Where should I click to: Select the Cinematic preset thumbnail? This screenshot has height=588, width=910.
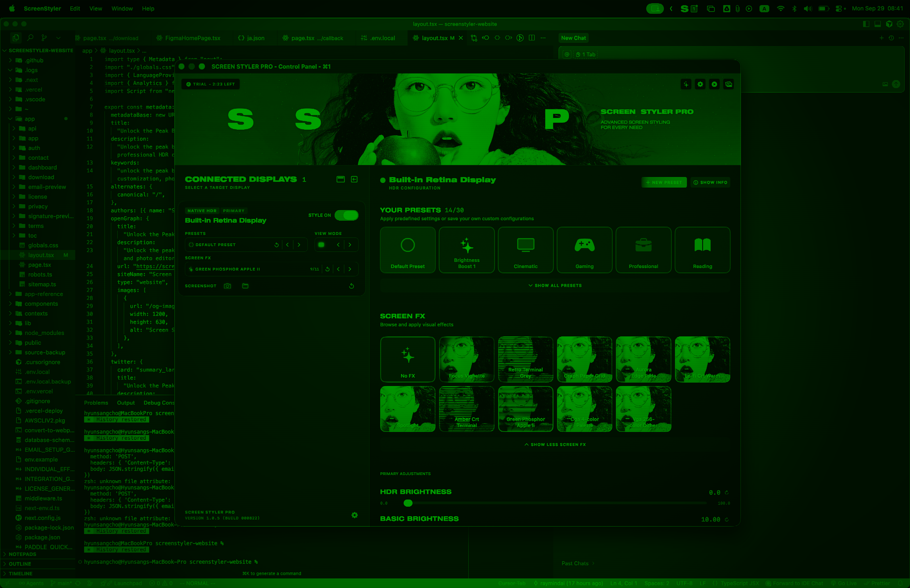pyautogui.click(x=525, y=250)
